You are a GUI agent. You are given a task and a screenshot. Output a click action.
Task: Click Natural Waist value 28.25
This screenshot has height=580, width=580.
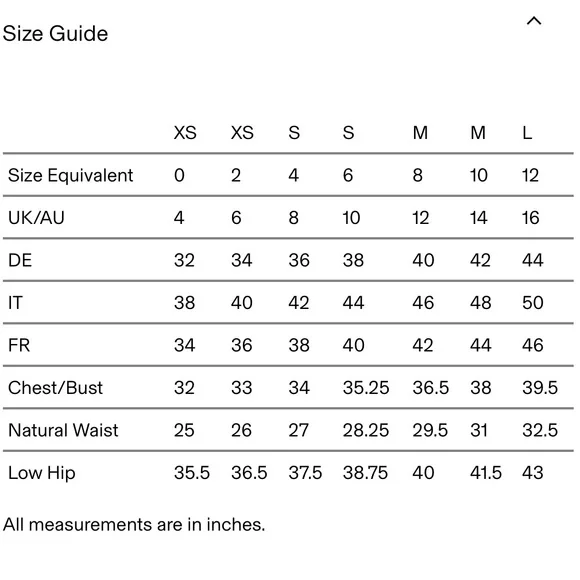point(365,430)
